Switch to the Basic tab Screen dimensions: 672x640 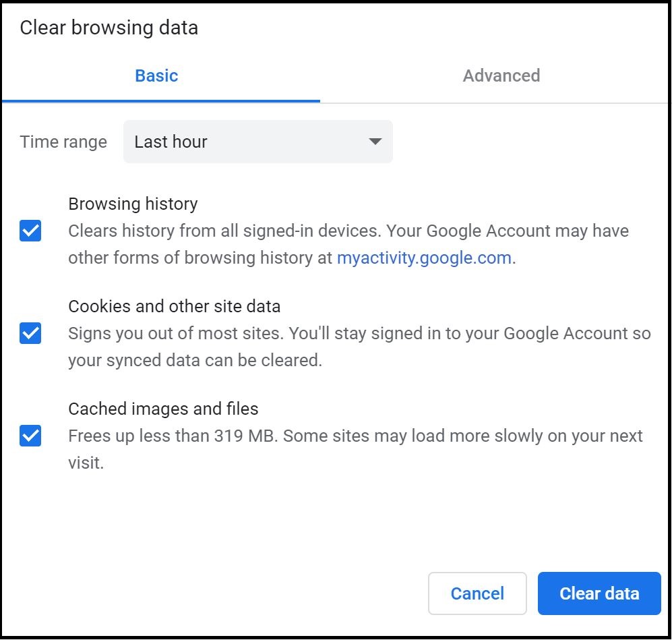tap(156, 76)
